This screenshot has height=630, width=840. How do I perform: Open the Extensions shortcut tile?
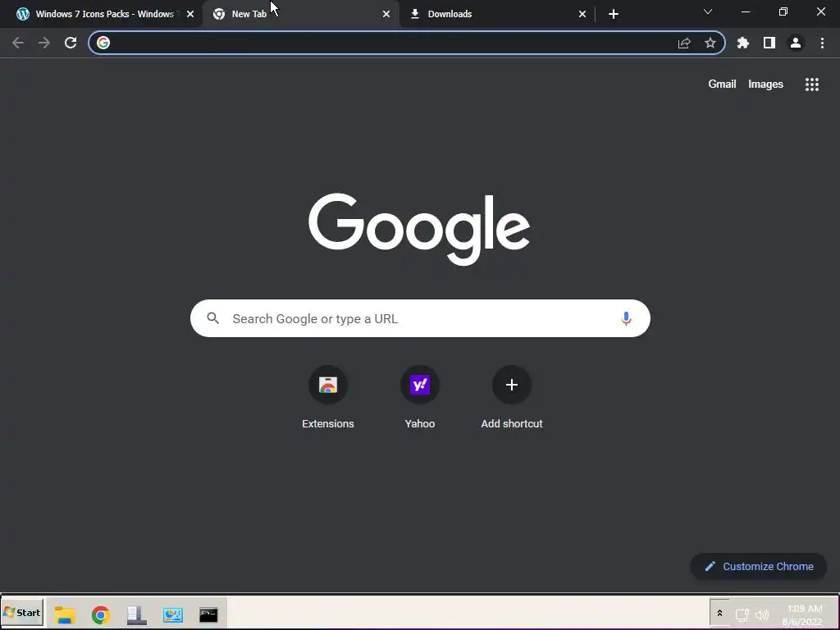click(328, 398)
